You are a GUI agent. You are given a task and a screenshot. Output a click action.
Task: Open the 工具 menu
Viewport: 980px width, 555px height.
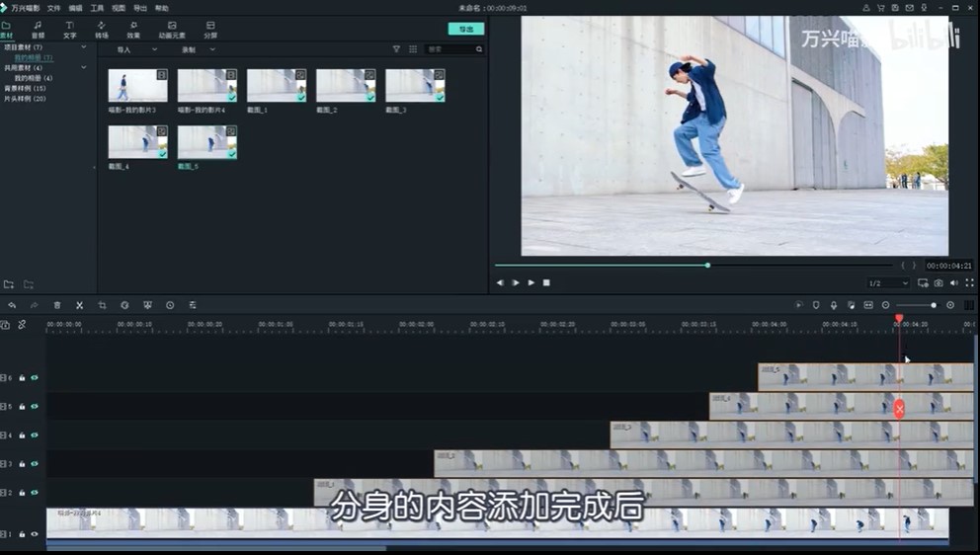[97, 8]
